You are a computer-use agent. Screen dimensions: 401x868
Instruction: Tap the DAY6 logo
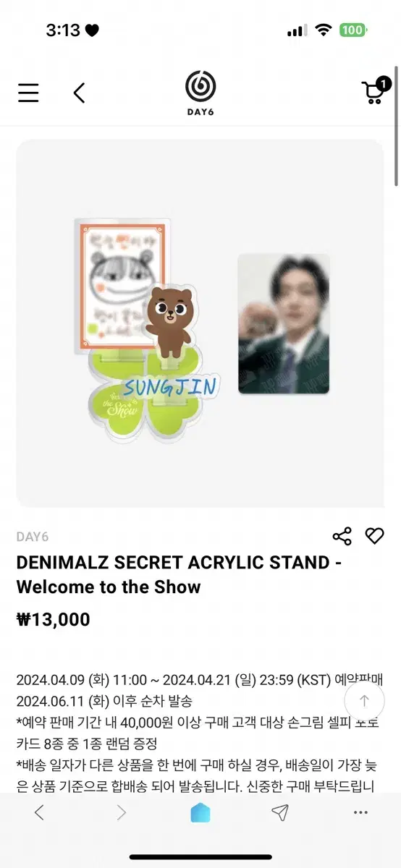pos(200,91)
